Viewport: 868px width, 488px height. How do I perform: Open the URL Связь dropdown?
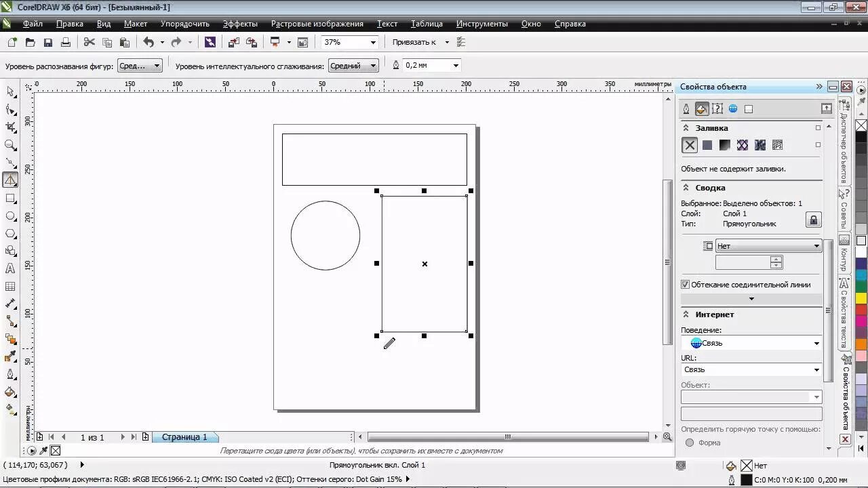coord(751,369)
